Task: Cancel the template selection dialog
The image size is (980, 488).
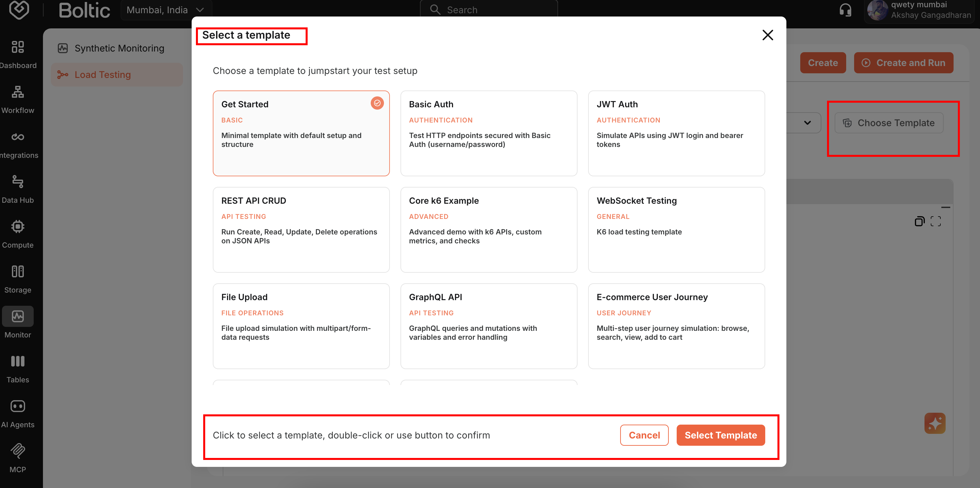Action: tap(644, 435)
